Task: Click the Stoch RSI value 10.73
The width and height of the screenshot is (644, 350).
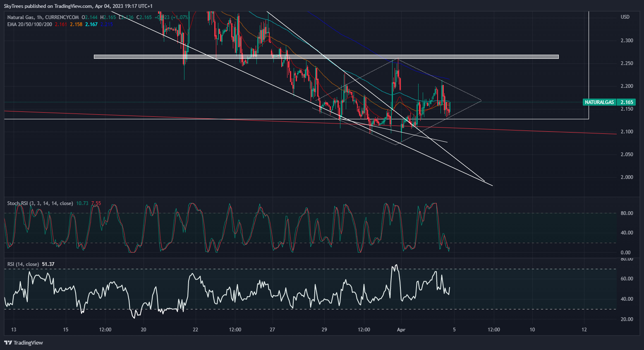Action: tap(82, 203)
